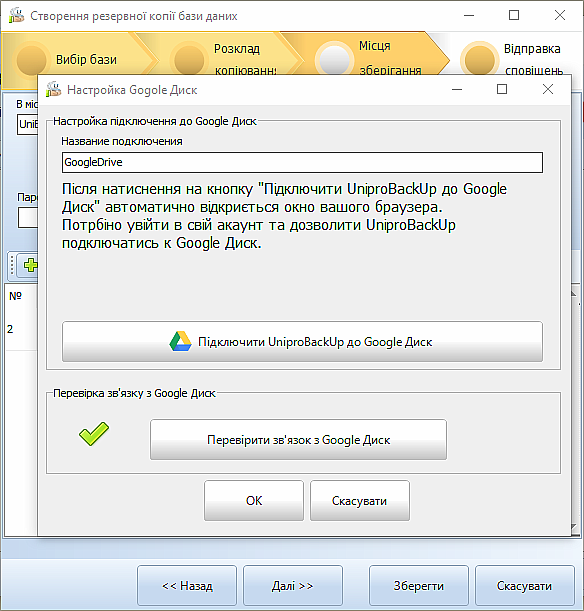
Task: Click the green checkmark connection status icon
Action: (x=94, y=433)
